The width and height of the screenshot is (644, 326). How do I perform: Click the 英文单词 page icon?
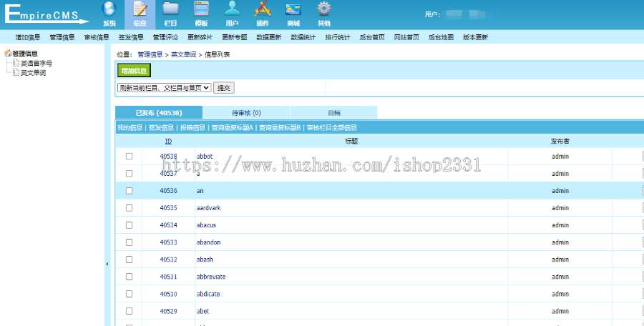point(16,72)
